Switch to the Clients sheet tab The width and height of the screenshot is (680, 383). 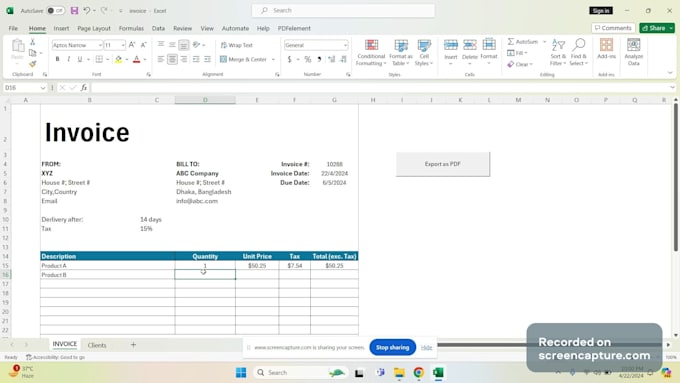coord(97,345)
